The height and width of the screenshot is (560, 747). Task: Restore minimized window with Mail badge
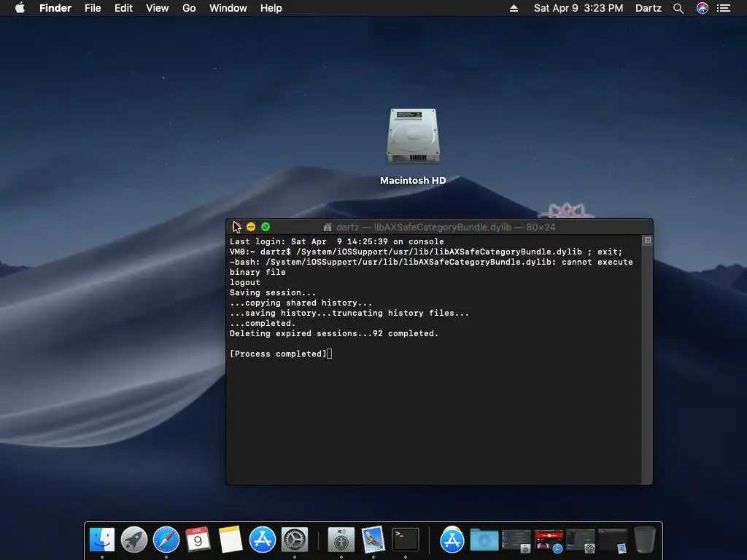tap(613, 541)
